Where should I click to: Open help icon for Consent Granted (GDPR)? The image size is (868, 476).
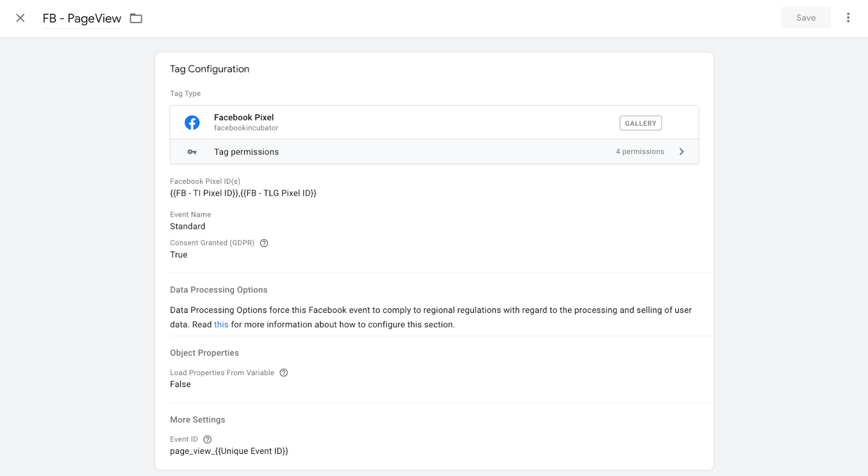coord(264,243)
